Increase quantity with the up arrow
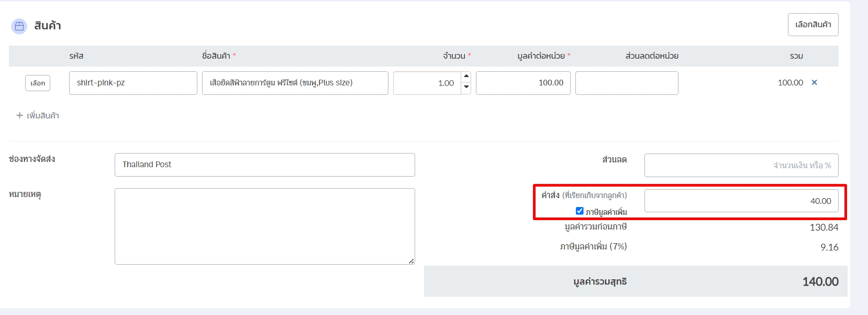 pos(466,77)
